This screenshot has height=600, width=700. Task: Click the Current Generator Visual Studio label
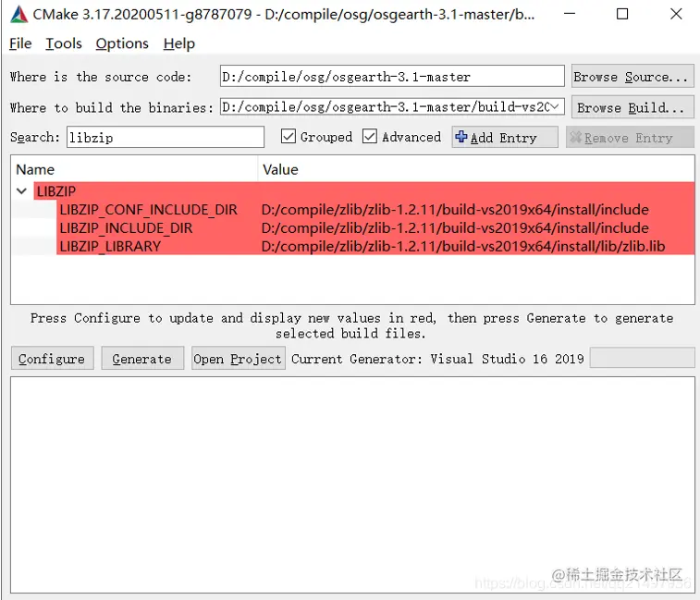[437, 359]
